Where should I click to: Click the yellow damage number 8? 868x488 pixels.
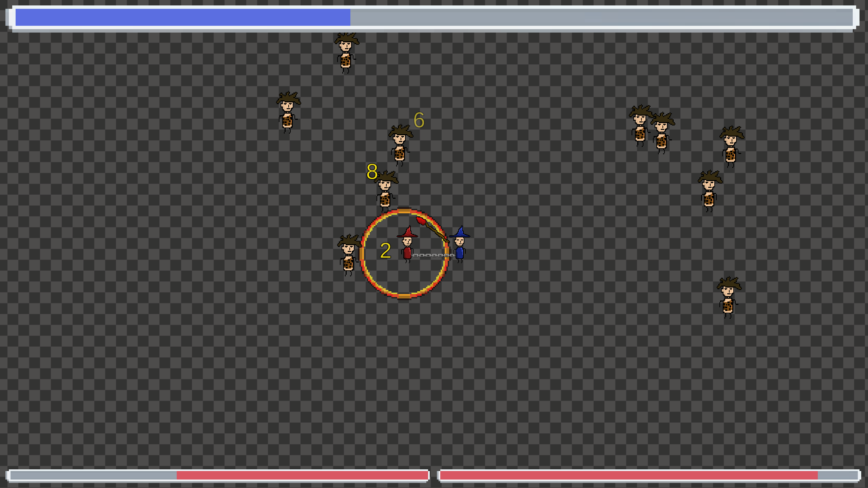coord(372,172)
